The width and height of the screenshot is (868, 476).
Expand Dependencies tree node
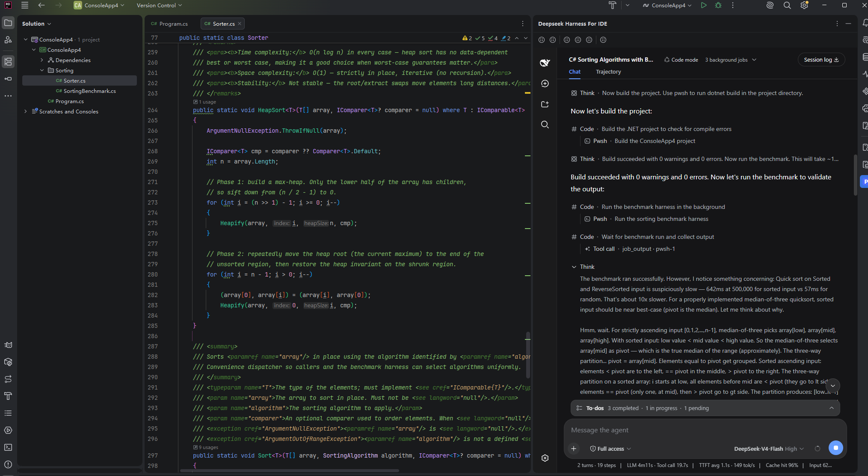pos(41,60)
